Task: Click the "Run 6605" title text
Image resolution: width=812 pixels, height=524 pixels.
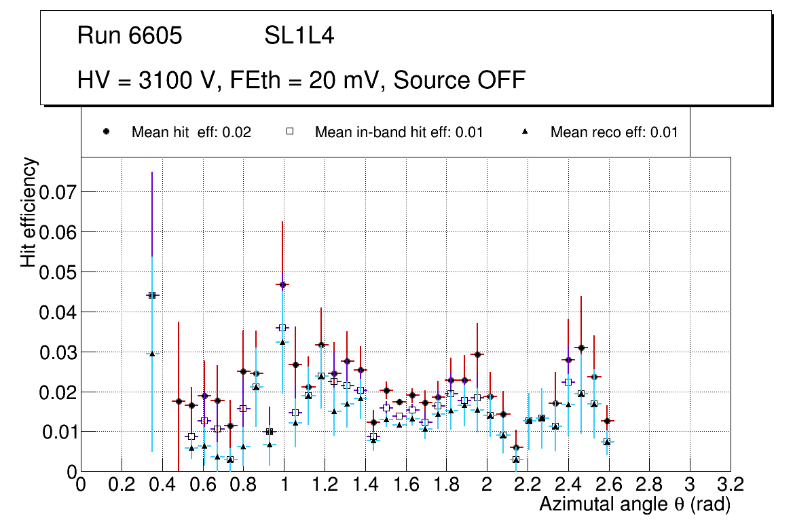Action: point(130,36)
